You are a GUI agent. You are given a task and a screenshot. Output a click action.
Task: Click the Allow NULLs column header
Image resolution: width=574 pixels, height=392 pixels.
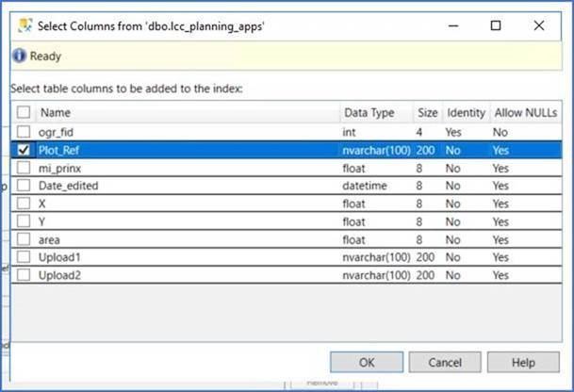click(x=526, y=112)
